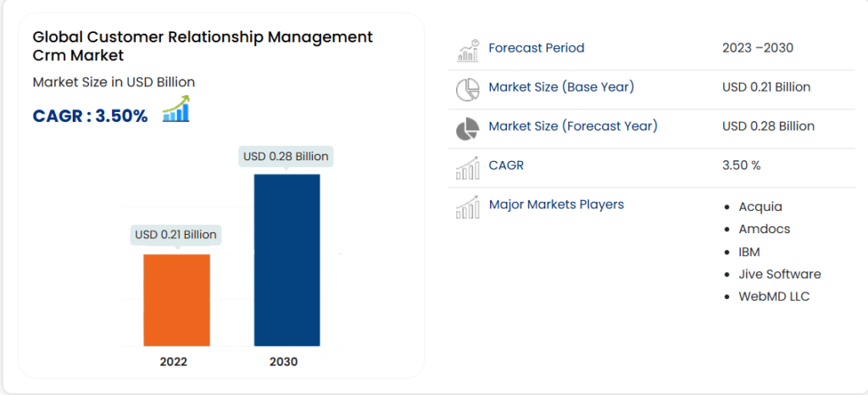868x395 pixels.
Task: Click the Market Size (Base Year) pie icon
Action: [x=467, y=89]
